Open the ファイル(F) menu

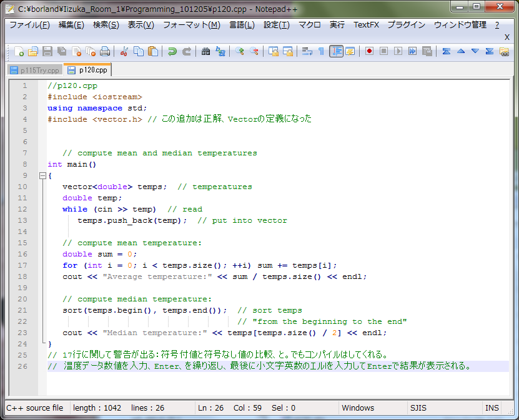pyautogui.click(x=29, y=25)
